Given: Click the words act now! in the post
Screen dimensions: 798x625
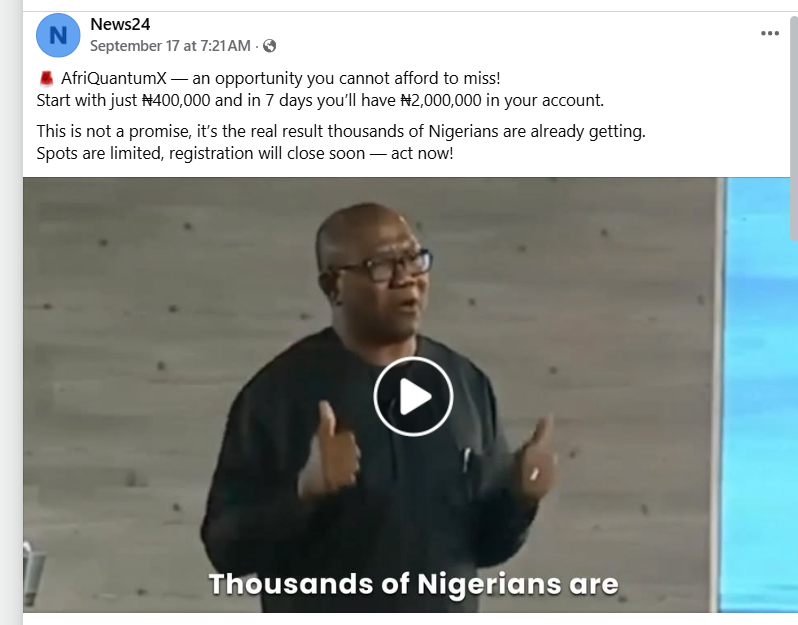Looking at the screenshot, I should 422,153.
